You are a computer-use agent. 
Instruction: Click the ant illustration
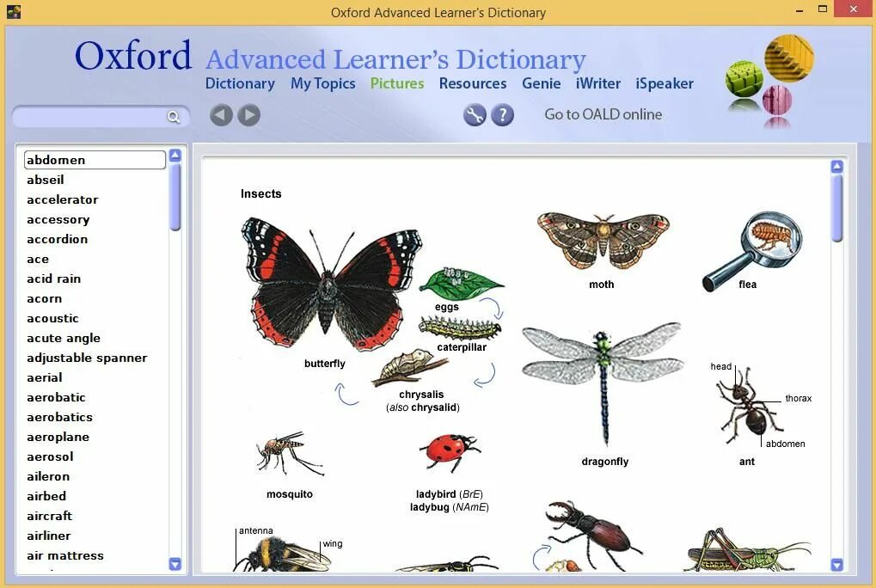(x=749, y=407)
